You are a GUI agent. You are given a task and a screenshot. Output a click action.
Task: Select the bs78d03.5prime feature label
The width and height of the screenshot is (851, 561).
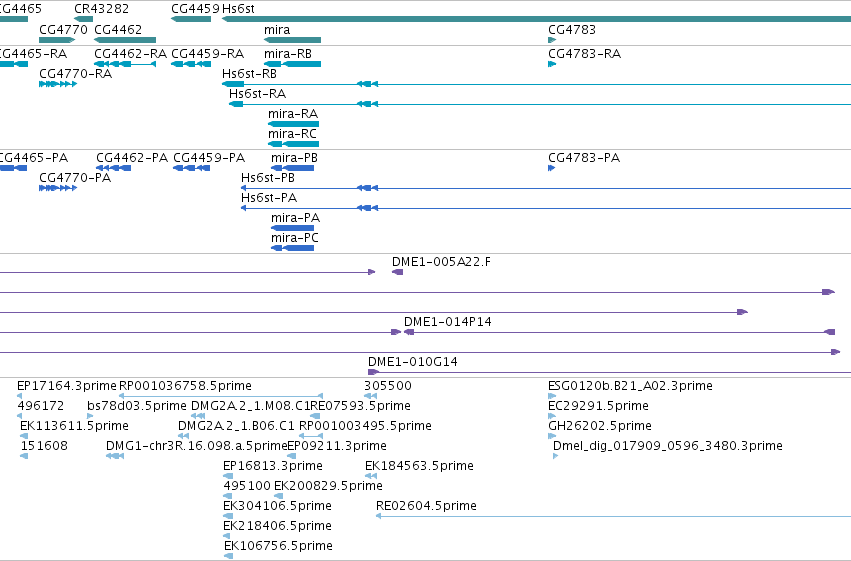point(137,406)
